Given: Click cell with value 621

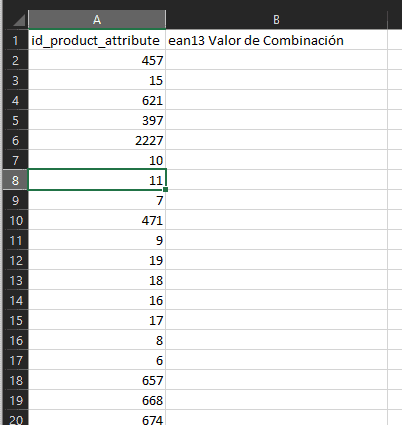Looking at the screenshot, I should [x=97, y=100].
